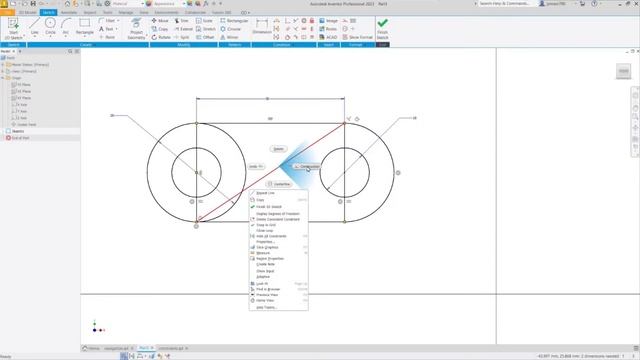
Task: Expand the View Primary node
Action: tap(3, 71)
